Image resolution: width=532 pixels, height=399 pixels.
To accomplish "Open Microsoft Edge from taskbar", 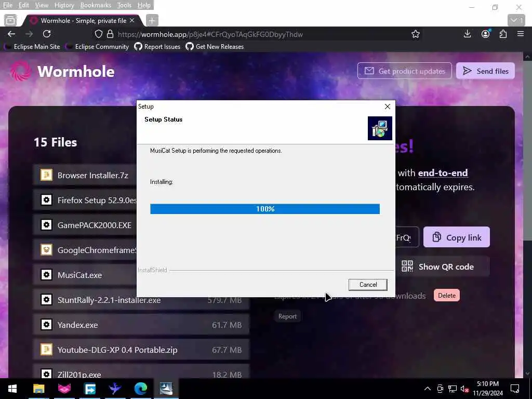I will pos(140,389).
